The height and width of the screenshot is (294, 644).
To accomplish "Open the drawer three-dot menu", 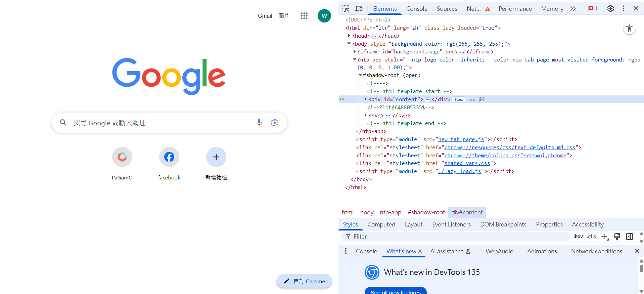I will tap(346, 251).
